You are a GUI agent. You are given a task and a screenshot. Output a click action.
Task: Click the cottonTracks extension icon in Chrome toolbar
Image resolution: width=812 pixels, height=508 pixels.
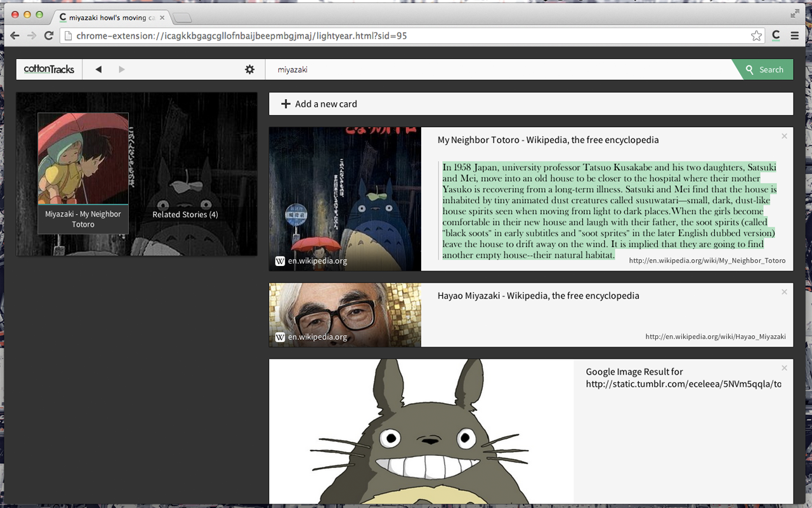pos(776,36)
